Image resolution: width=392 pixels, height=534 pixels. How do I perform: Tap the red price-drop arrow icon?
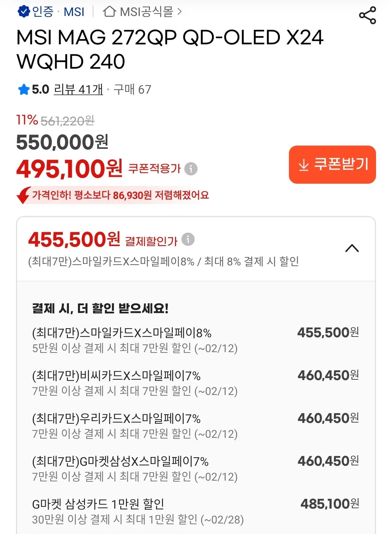click(x=24, y=195)
